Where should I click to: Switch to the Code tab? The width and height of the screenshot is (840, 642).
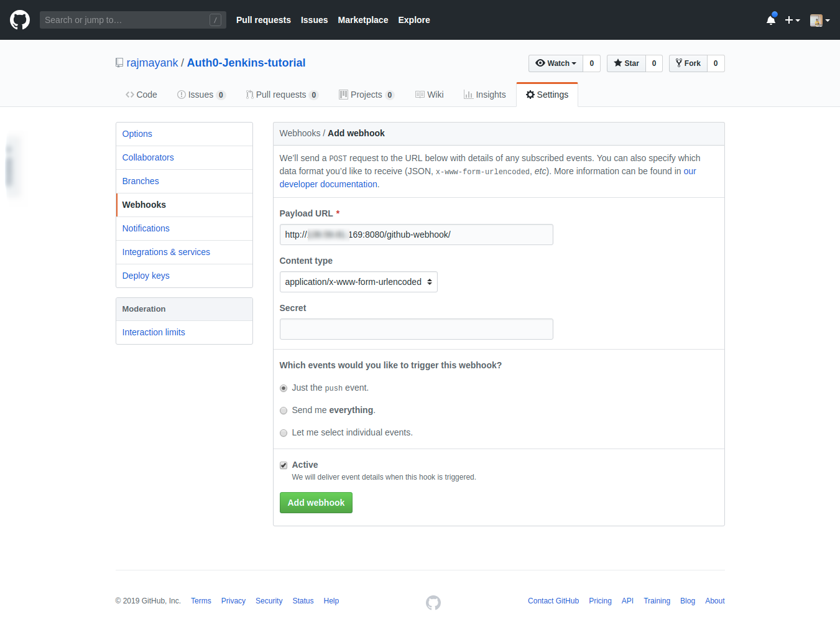click(x=141, y=95)
